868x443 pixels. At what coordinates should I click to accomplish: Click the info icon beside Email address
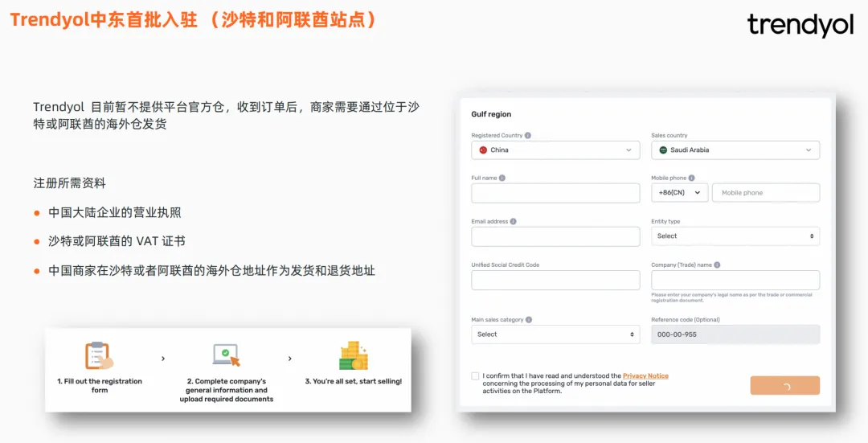pos(513,221)
